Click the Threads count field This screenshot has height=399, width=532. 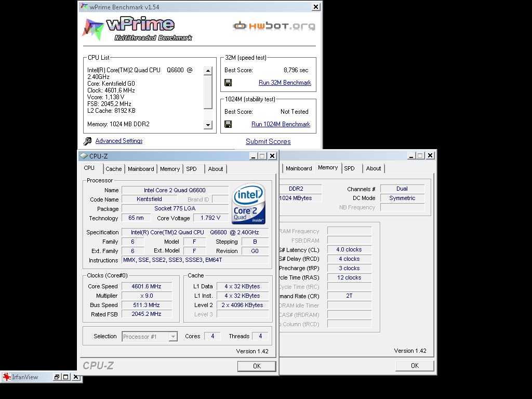(x=260, y=336)
